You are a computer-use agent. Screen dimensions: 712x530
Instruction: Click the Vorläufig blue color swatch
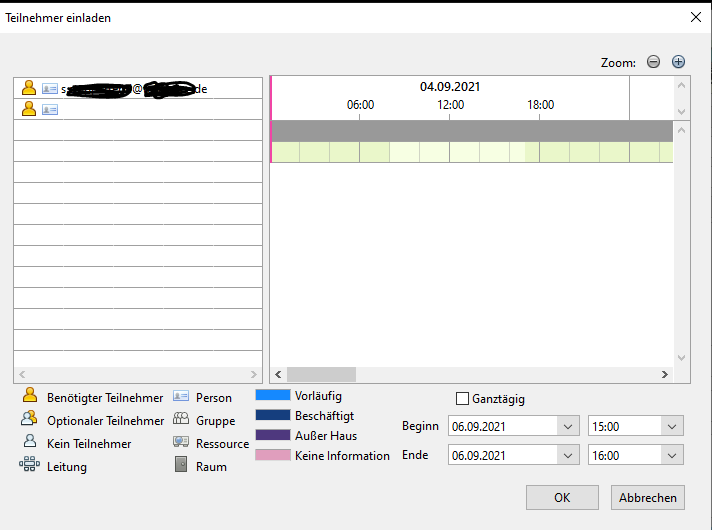272,395
